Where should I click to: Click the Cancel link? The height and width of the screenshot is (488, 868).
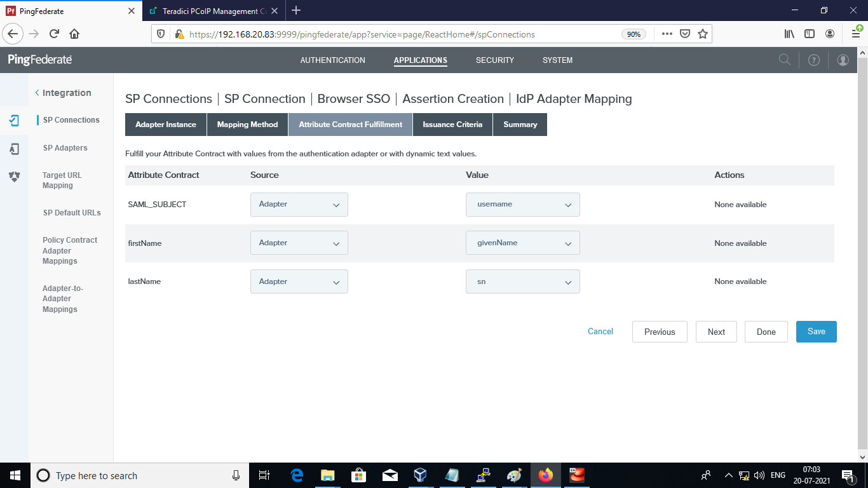pos(600,332)
